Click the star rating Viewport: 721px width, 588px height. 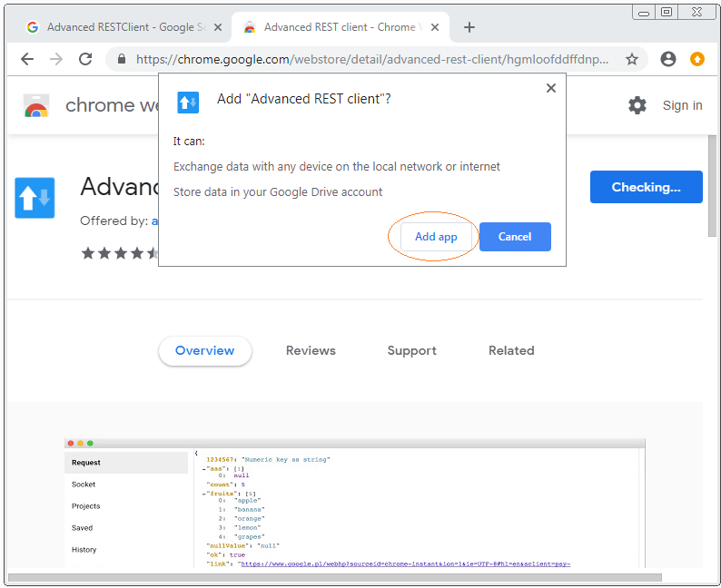click(x=120, y=252)
